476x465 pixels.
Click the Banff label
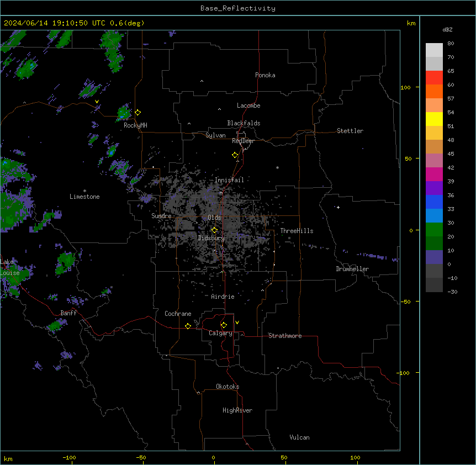pyautogui.click(x=68, y=313)
